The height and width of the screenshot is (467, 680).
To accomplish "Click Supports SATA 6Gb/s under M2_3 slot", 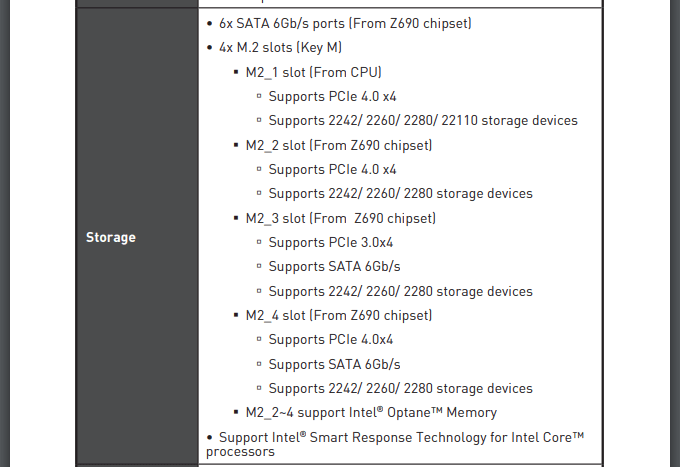I will (334, 267).
